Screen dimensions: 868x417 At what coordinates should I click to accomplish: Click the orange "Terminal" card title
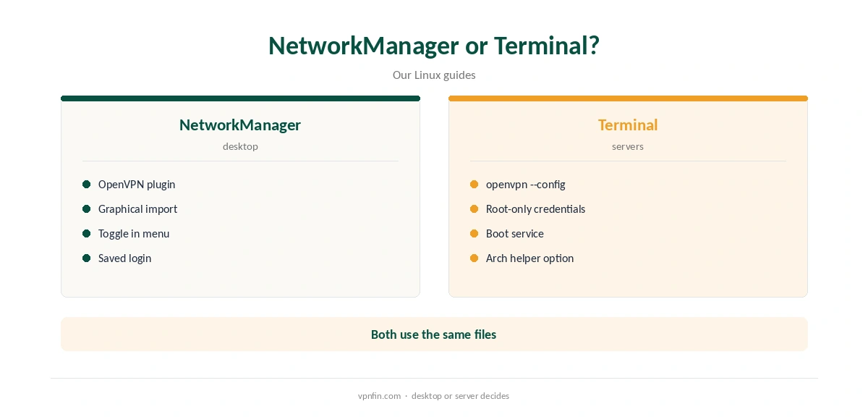628,125
